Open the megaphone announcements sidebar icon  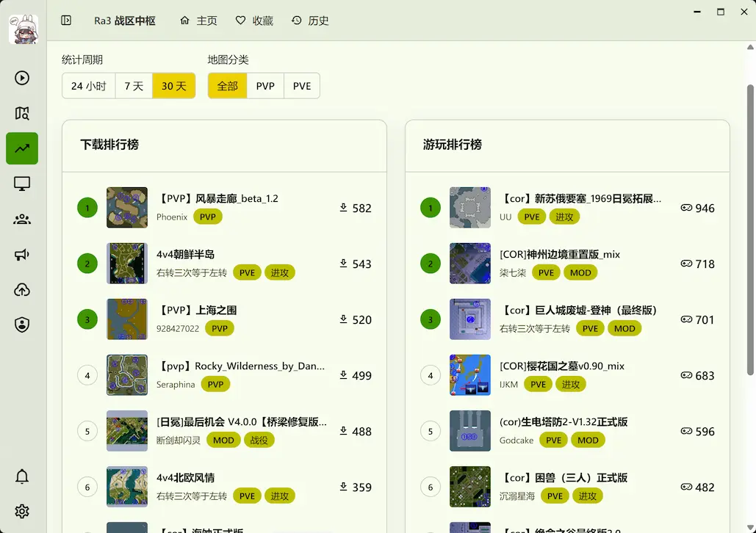pyautogui.click(x=22, y=255)
